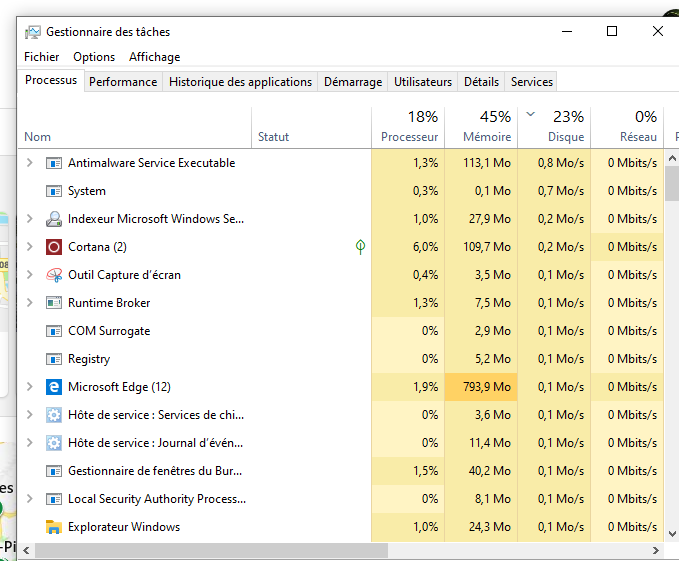Switch to the Services tab

coord(532,82)
